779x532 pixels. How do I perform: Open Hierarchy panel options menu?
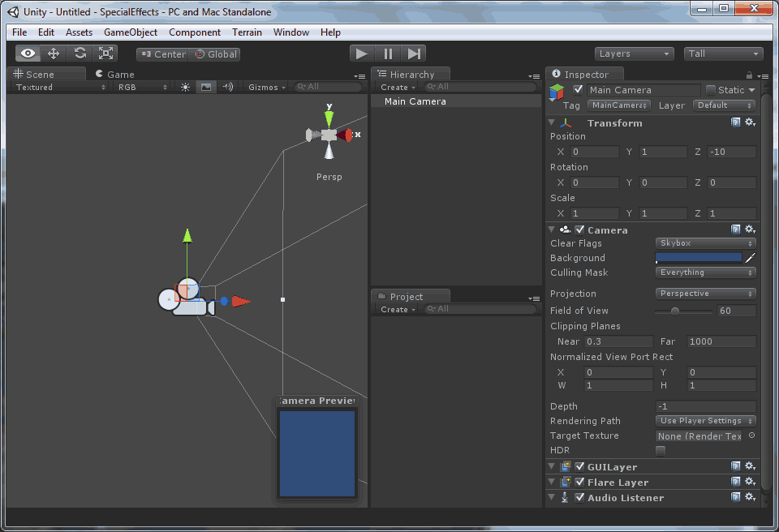(534, 76)
